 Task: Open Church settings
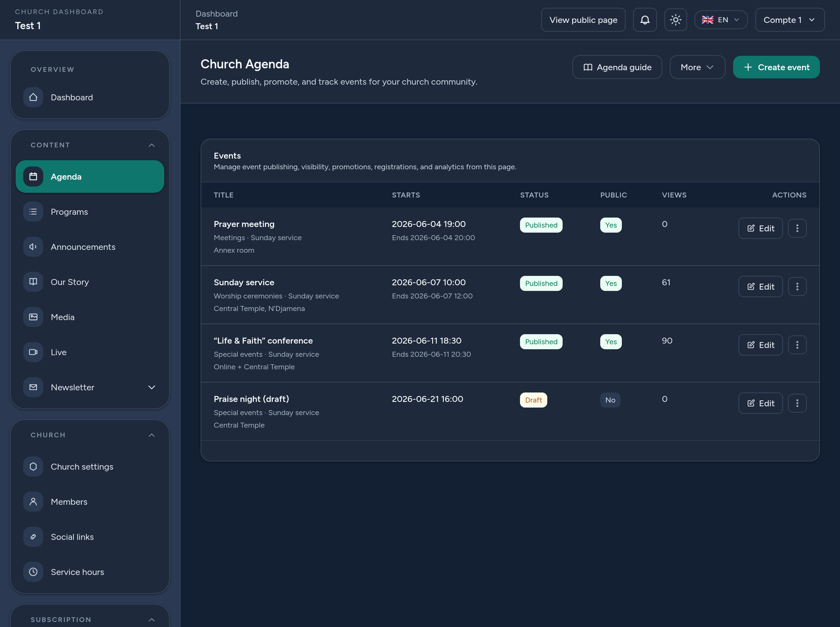(x=90, y=466)
